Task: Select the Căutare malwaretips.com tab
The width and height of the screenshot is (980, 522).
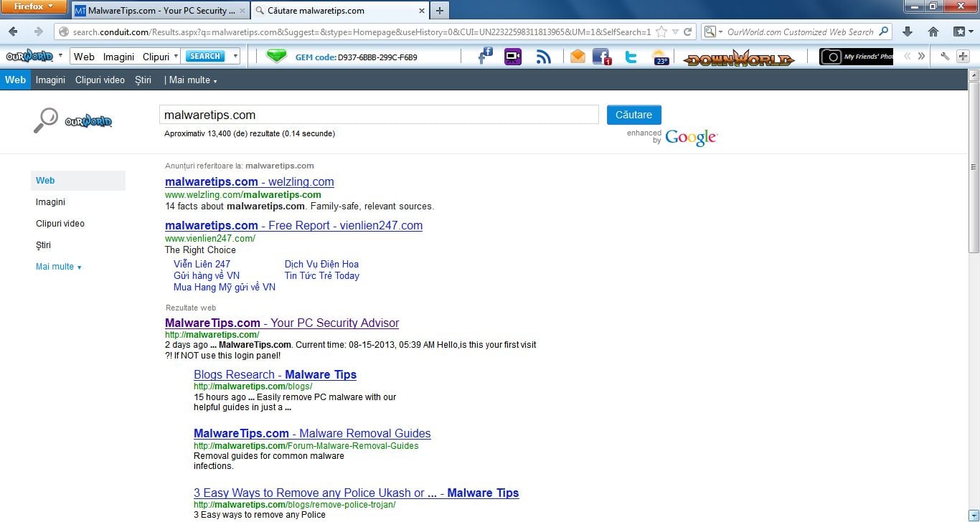Action: tap(339, 11)
